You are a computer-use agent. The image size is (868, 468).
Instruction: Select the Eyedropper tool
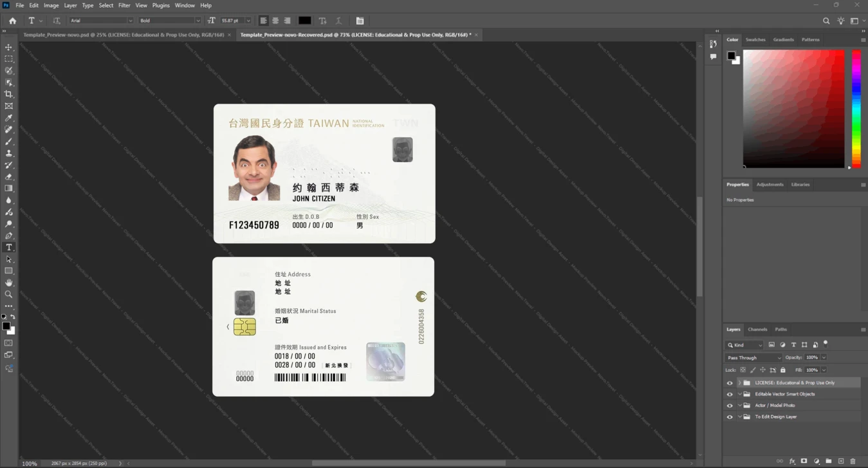tap(9, 118)
